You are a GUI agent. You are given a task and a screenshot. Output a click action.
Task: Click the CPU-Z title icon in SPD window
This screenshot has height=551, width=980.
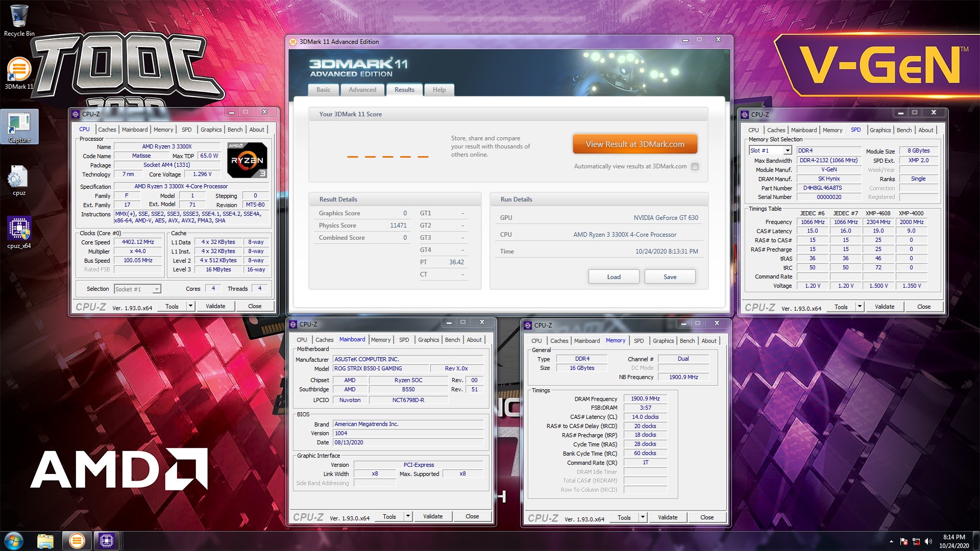[x=745, y=114]
